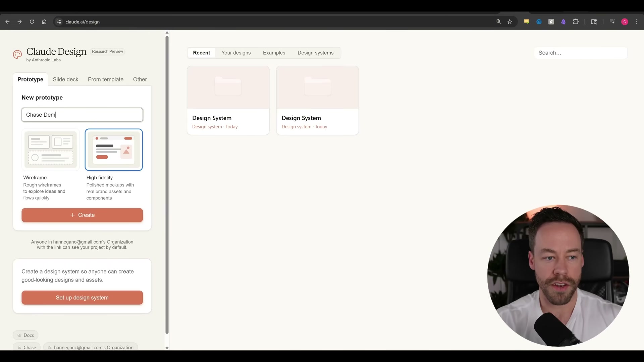The width and height of the screenshot is (644, 362).
Task: Click Set up design system
Action: (x=82, y=298)
